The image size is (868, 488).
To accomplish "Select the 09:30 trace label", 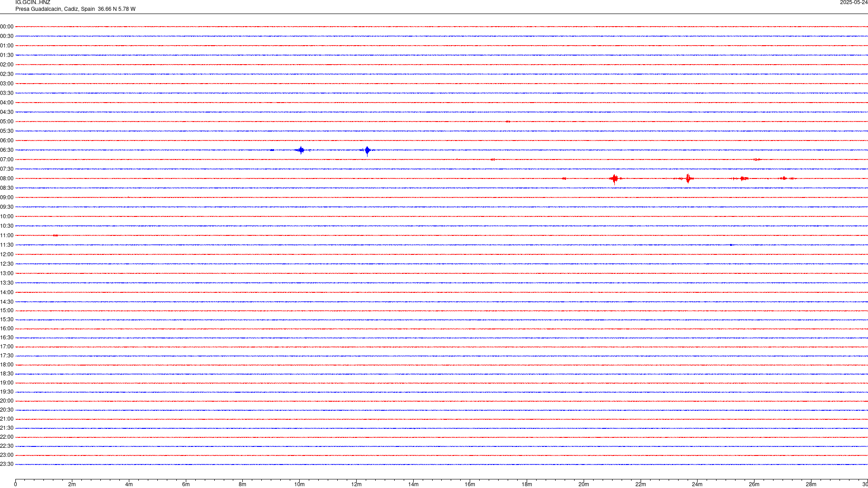I will coord(7,207).
